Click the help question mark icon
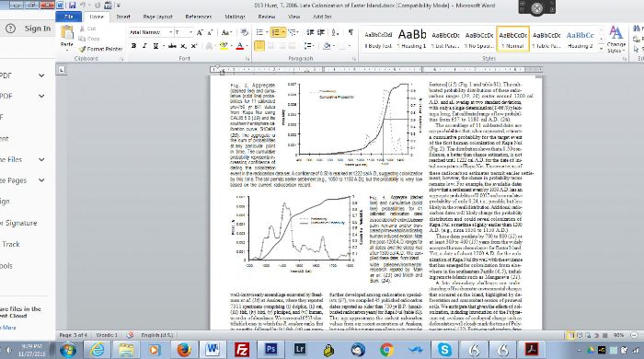Viewport: 644px width, 359px height. click(10, 29)
